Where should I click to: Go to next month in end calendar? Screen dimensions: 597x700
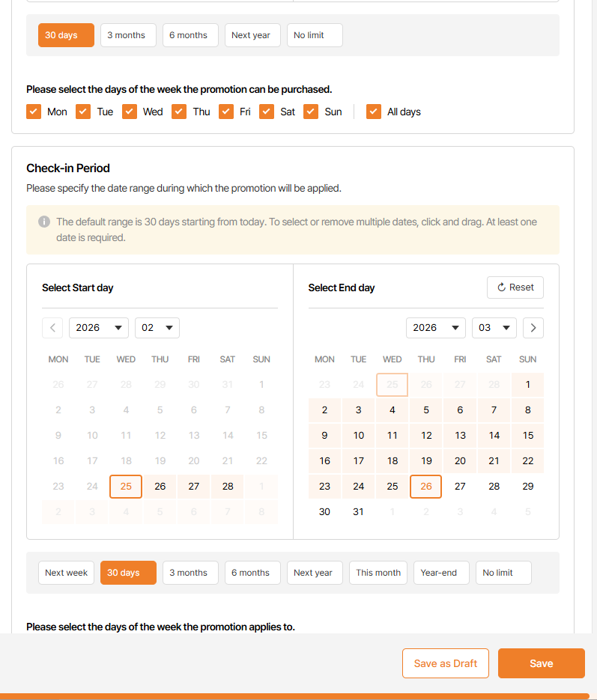coord(533,328)
